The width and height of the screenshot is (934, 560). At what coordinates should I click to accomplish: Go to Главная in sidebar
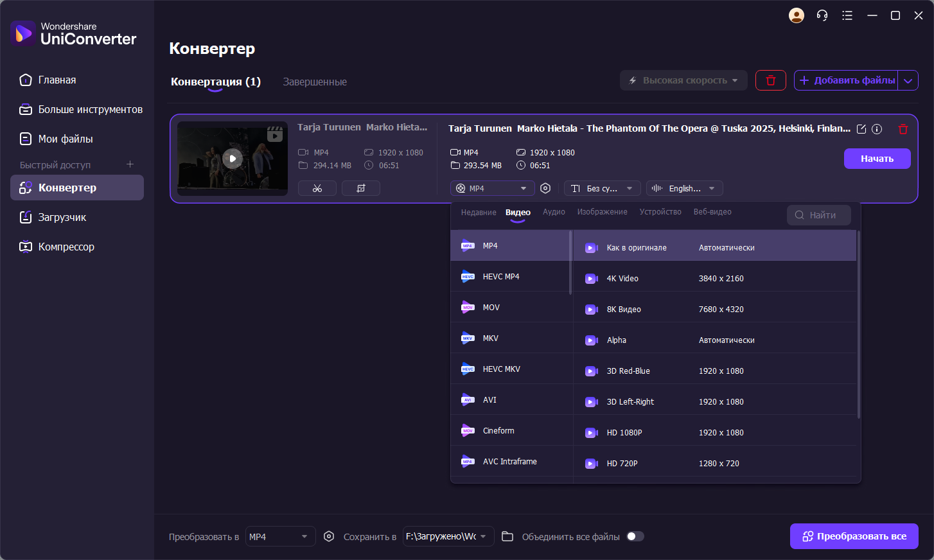pos(77,80)
